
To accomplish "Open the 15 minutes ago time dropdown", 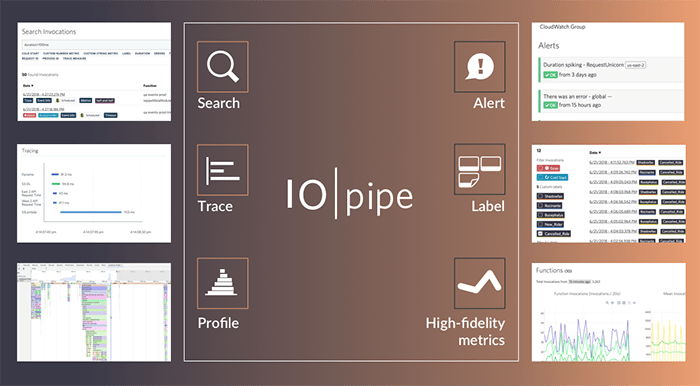I will point(579,282).
